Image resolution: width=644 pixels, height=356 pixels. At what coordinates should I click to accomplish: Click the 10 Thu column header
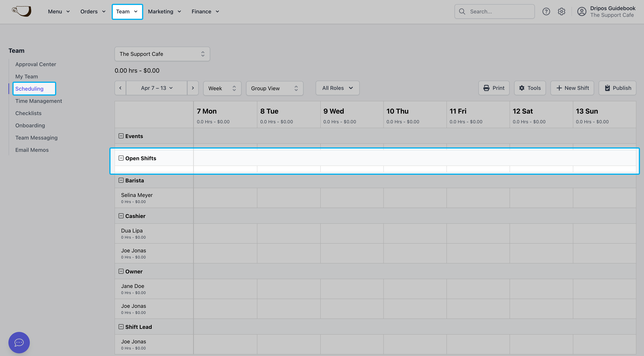[415, 115]
